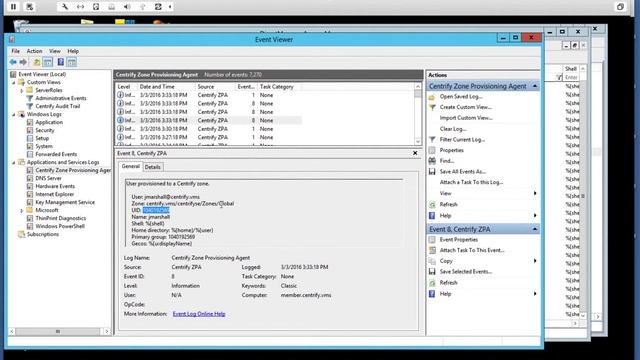Open Event Properties action
Image resolution: width=640 pixels, height=360 pixels.
pos(459,240)
